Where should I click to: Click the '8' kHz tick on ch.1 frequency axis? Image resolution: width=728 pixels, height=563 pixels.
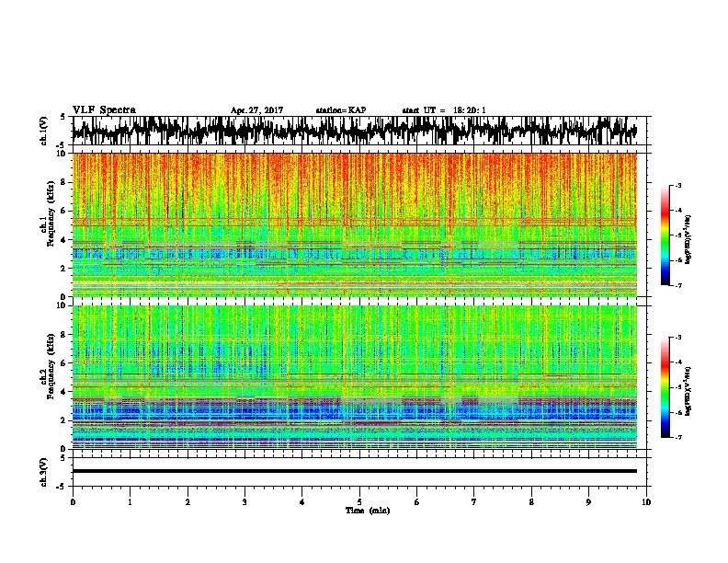click(64, 182)
